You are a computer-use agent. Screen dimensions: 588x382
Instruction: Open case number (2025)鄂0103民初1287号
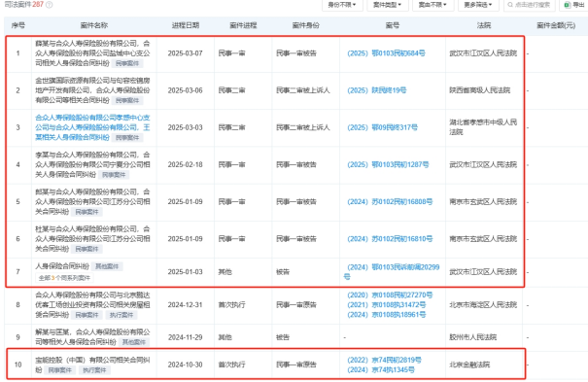[388, 164]
